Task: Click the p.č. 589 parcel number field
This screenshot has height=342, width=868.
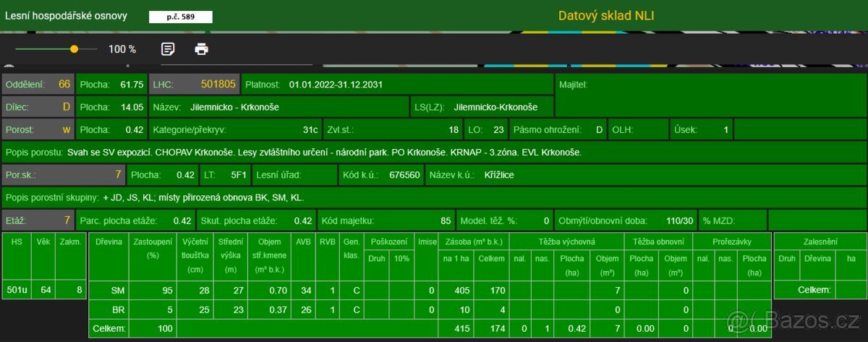Action: [180, 16]
